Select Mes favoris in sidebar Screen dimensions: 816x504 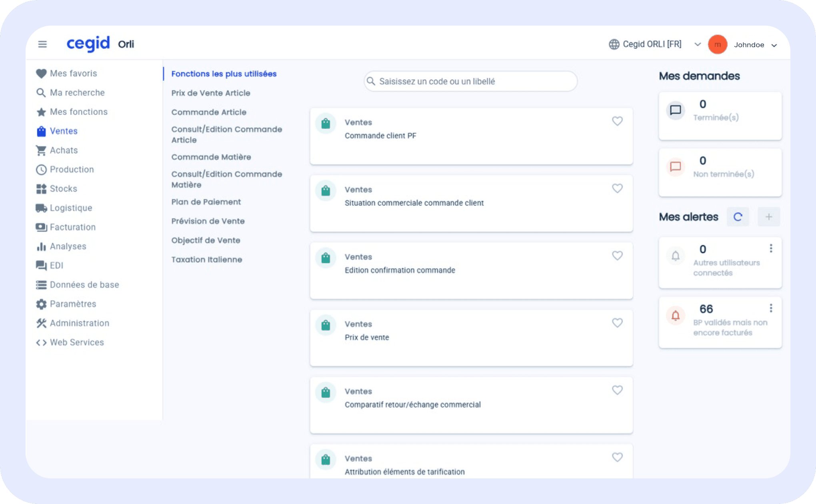pyautogui.click(x=73, y=74)
